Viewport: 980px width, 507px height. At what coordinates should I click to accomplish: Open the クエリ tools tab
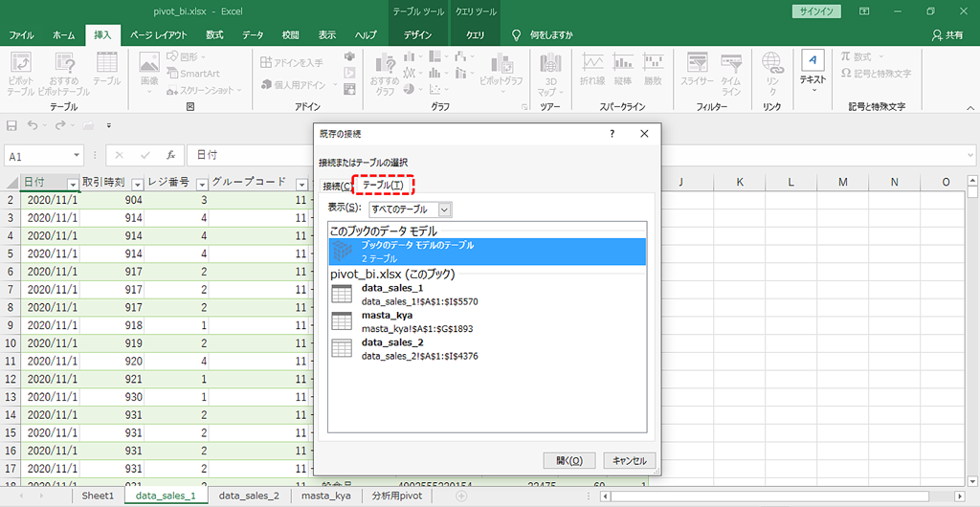475,35
